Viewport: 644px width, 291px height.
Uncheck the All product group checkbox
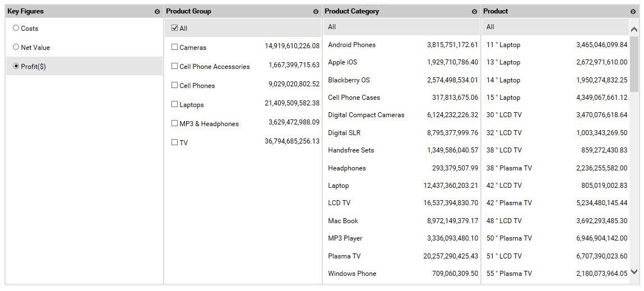(x=174, y=28)
